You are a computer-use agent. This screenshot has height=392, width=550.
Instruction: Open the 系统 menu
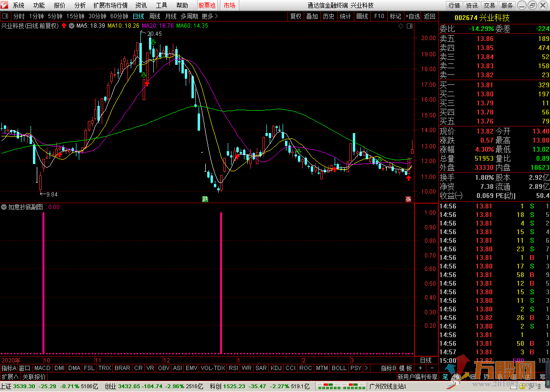tap(19, 5)
